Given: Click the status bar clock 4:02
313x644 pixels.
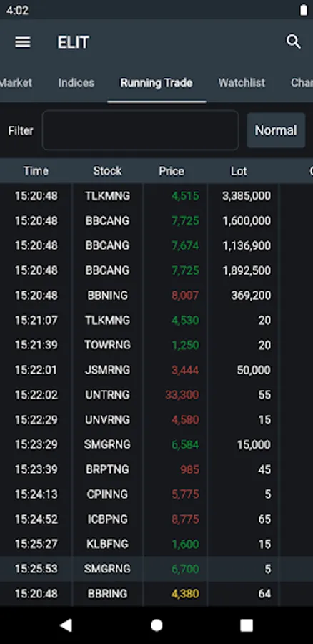Looking at the screenshot, I should point(17,10).
